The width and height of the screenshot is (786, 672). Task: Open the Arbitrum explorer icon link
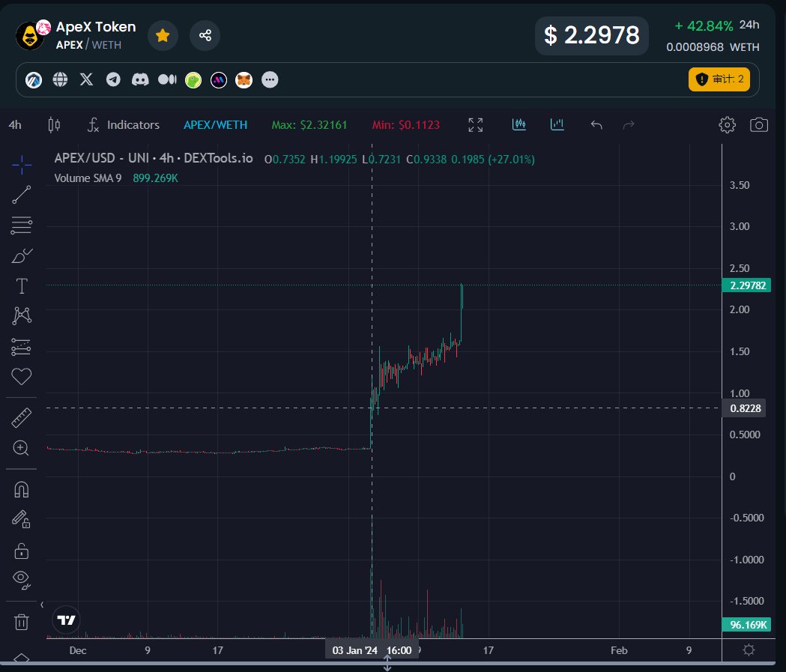pyautogui.click(x=34, y=79)
